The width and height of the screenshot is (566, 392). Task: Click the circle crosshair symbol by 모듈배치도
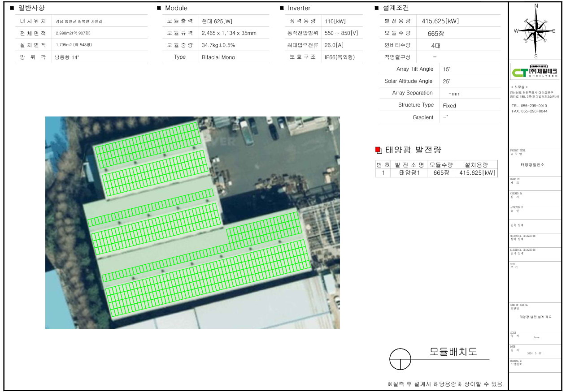click(400, 359)
